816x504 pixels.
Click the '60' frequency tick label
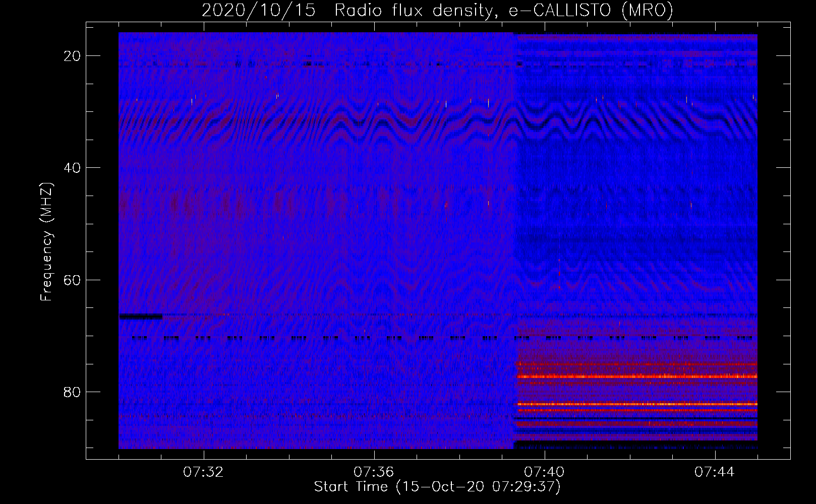73,280
